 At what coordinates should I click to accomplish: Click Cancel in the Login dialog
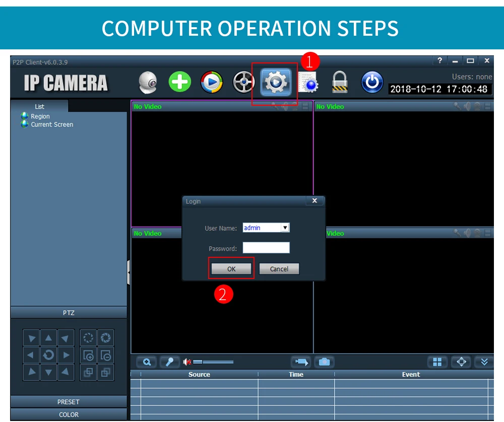click(279, 269)
